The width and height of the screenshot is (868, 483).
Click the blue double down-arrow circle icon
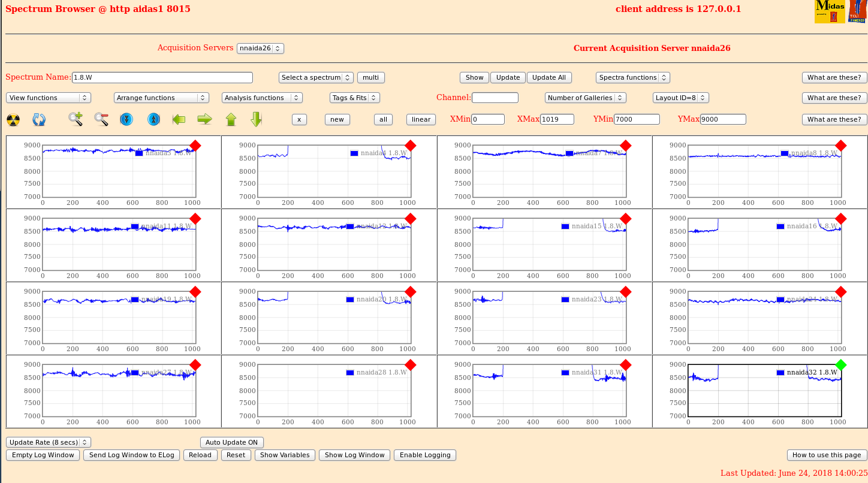tap(126, 120)
